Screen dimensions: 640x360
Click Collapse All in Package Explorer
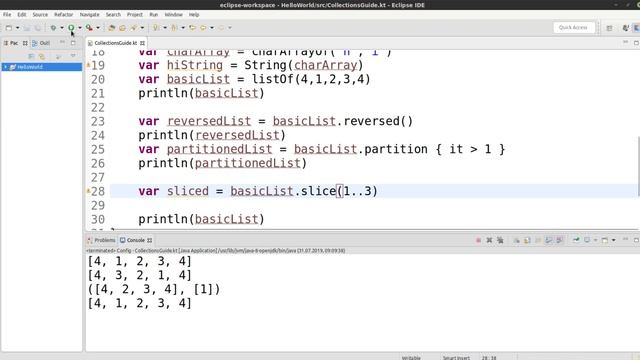coord(31,57)
